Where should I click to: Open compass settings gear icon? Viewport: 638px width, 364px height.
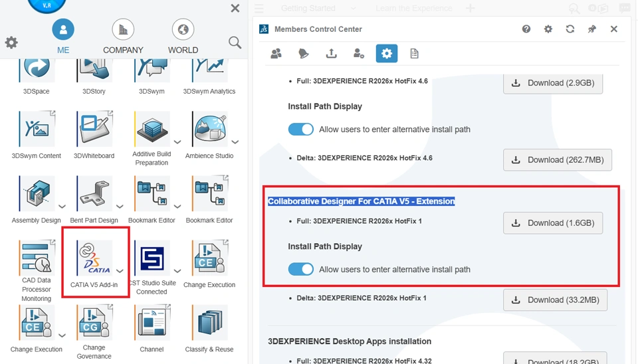pos(11,43)
